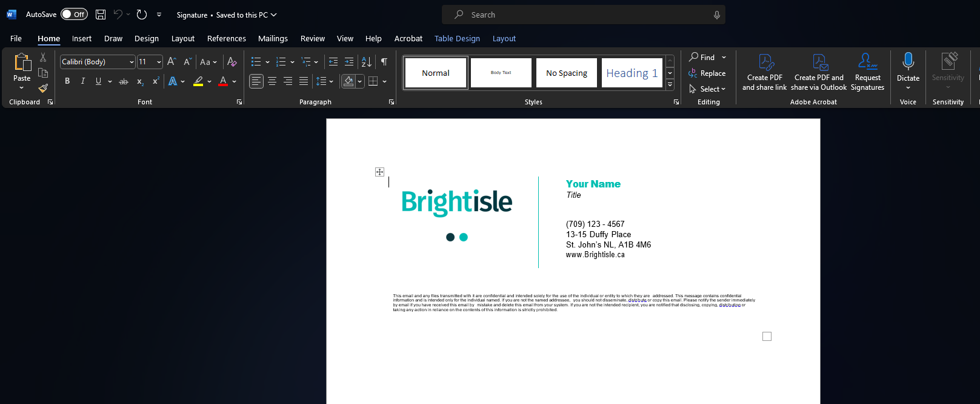The width and height of the screenshot is (980, 404).
Task: Open the Insert tab
Action: [82, 39]
